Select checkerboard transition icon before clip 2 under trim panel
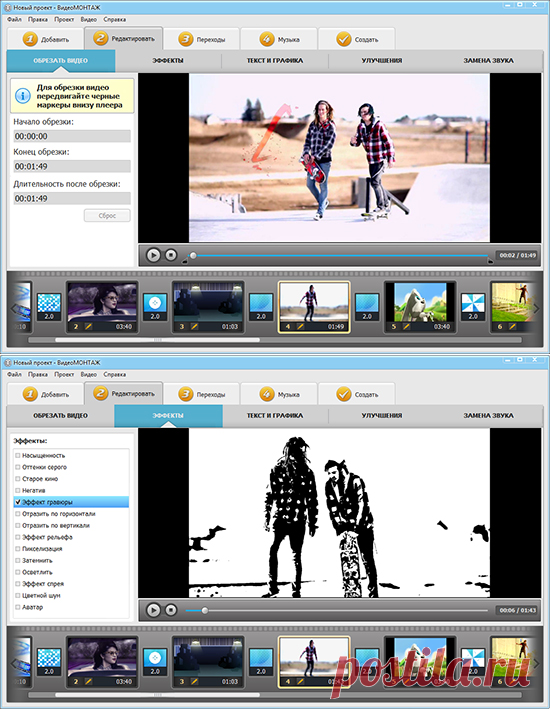The width and height of the screenshot is (550, 709). (x=48, y=307)
